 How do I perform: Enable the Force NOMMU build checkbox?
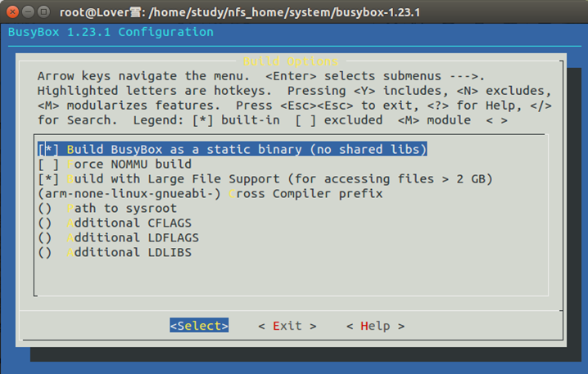47,164
